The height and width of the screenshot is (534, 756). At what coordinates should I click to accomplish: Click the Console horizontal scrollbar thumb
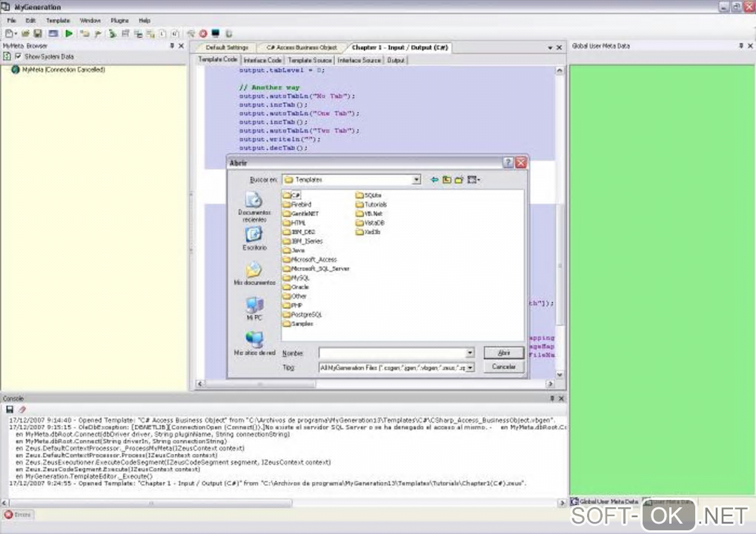(150, 503)
